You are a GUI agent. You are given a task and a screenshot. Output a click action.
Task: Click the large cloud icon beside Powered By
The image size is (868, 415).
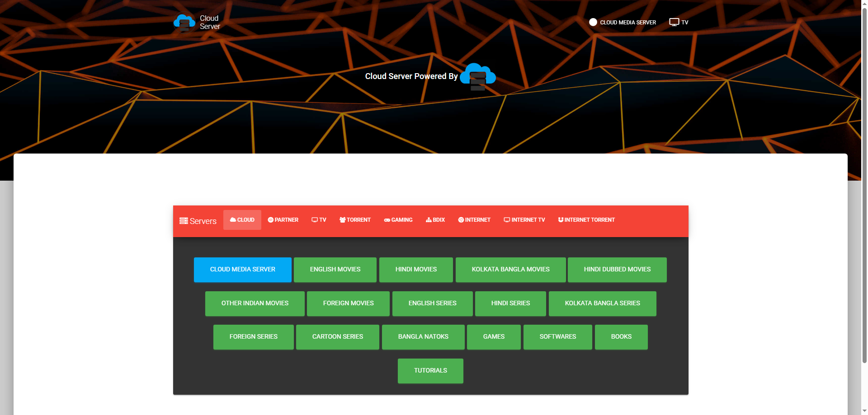click(478, 76)
